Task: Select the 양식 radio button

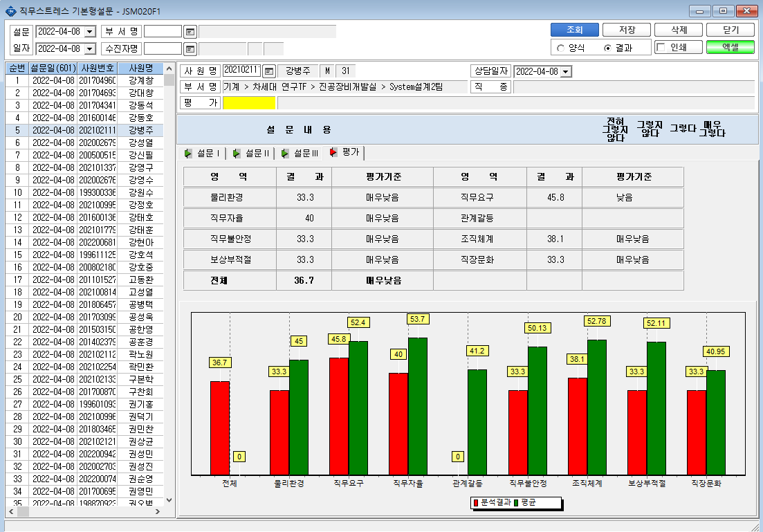Action: point(560,48)
